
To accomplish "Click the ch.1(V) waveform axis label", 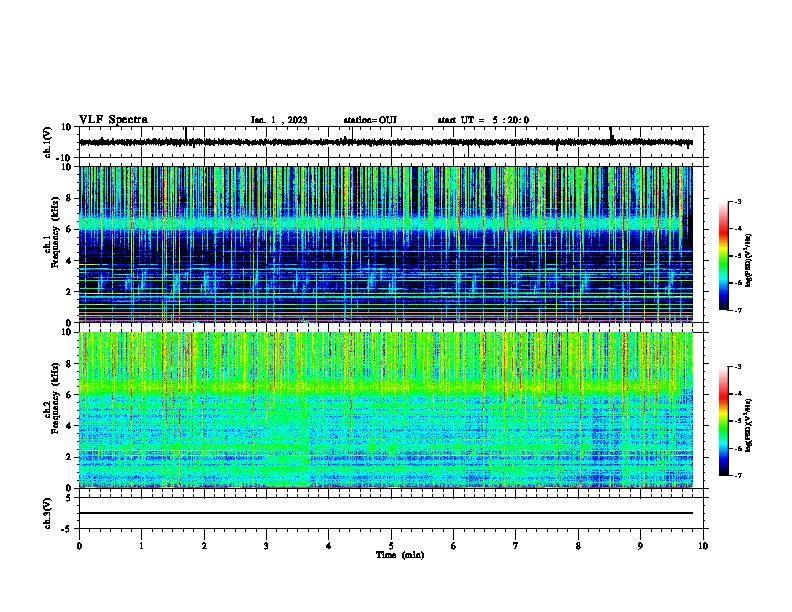I will tap(48, 142).
